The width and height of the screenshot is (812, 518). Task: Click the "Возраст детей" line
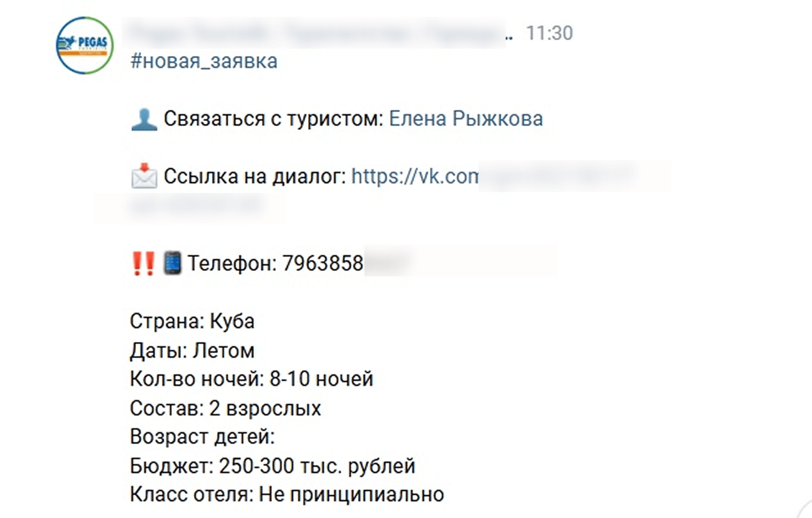coord(202,437)
